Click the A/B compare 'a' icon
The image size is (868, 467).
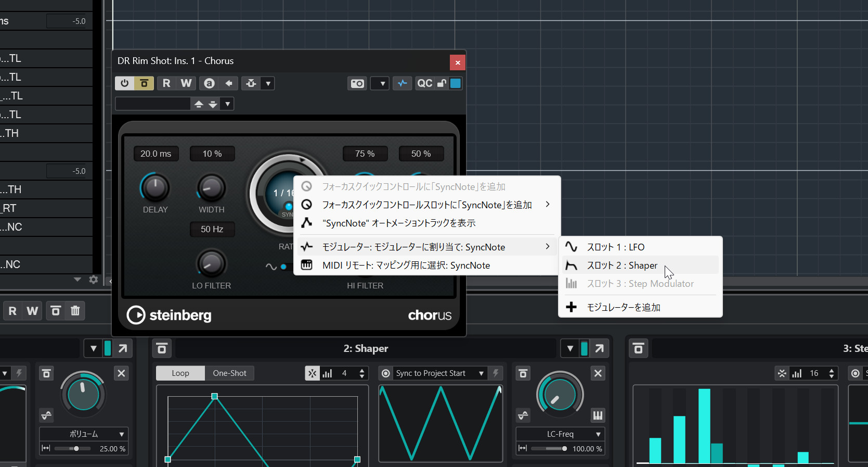(x=209, y=83)
